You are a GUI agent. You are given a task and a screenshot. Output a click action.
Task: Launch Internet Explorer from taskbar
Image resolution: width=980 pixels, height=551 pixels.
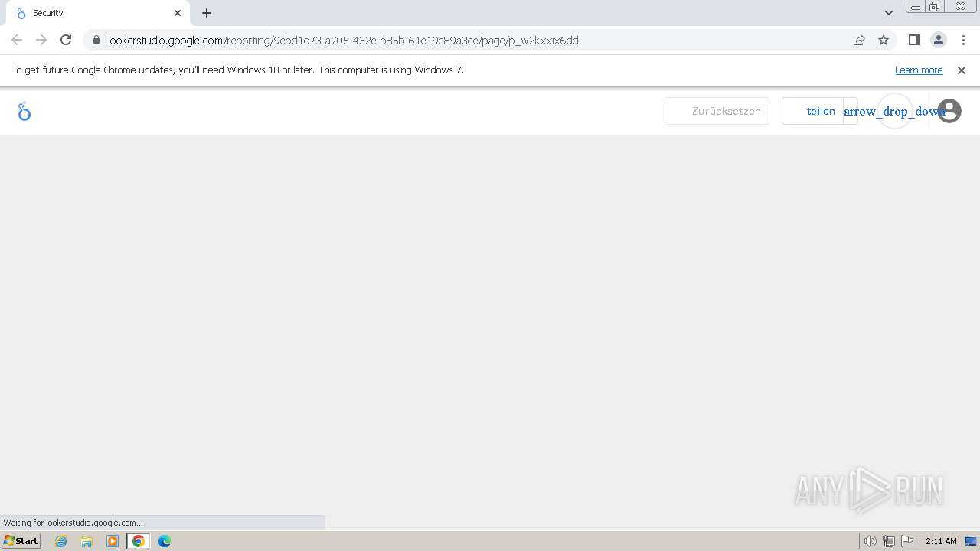60,541
